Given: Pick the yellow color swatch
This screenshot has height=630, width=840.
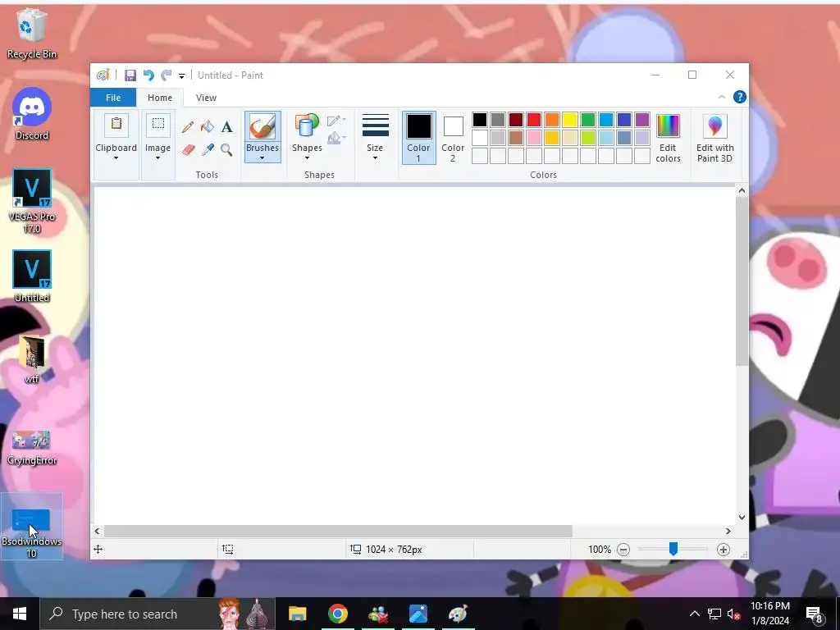Looking at the screenshot, I should tap(570, 120).
